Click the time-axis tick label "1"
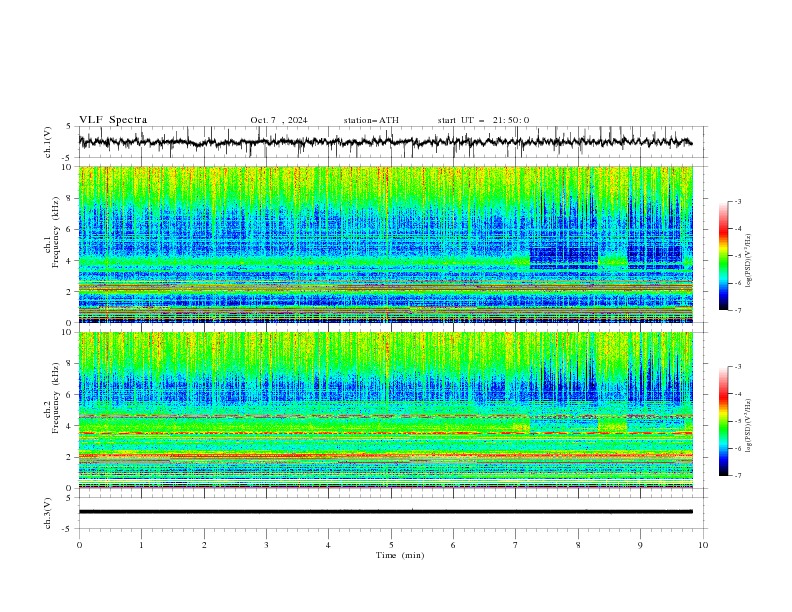Screen dimensions: 792x612 (141, 545)
